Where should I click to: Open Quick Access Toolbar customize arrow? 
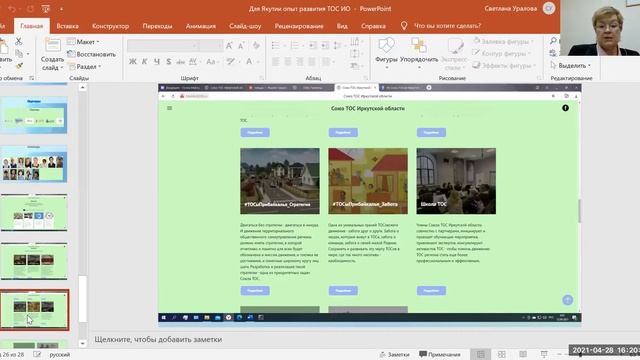click(x=62, y=9)
